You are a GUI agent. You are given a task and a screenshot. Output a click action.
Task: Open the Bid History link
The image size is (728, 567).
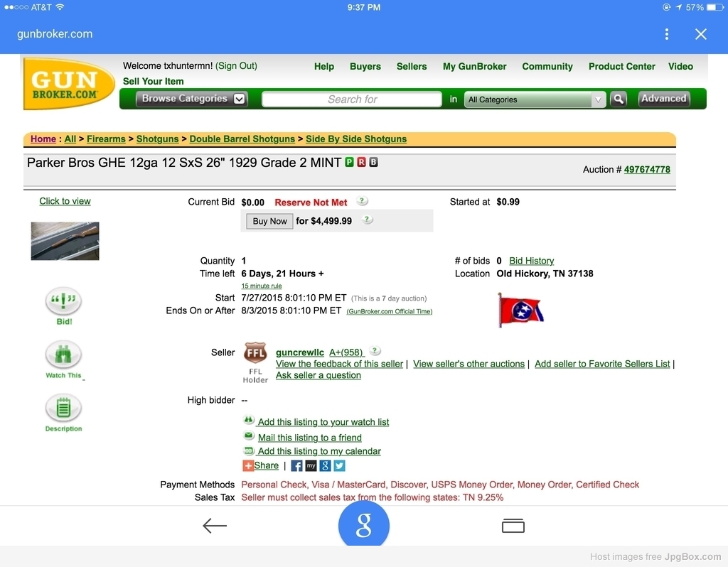coord(532,261)
